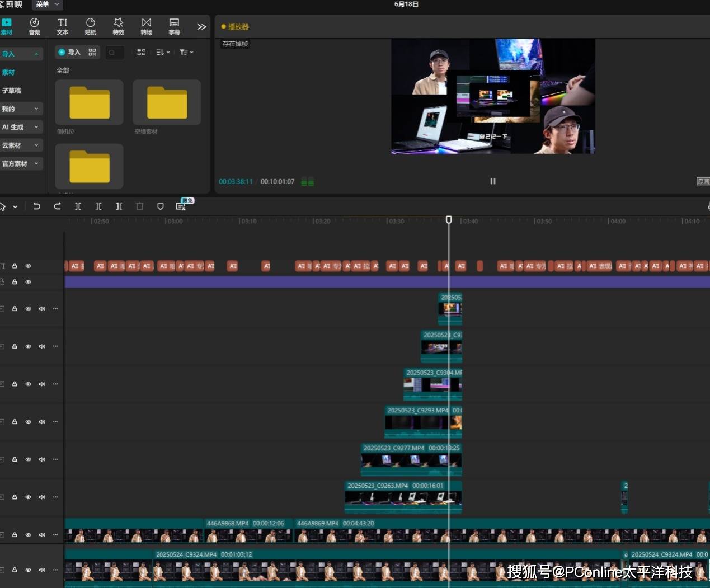Open the 转场 transitions panel
The image size is (710, 588).
click(x=146, y=26)
